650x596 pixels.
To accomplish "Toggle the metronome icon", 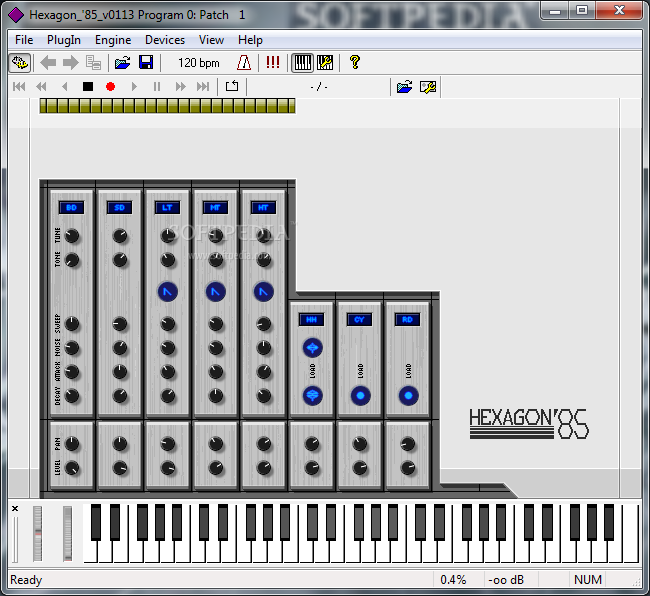I will click(244, 63).
